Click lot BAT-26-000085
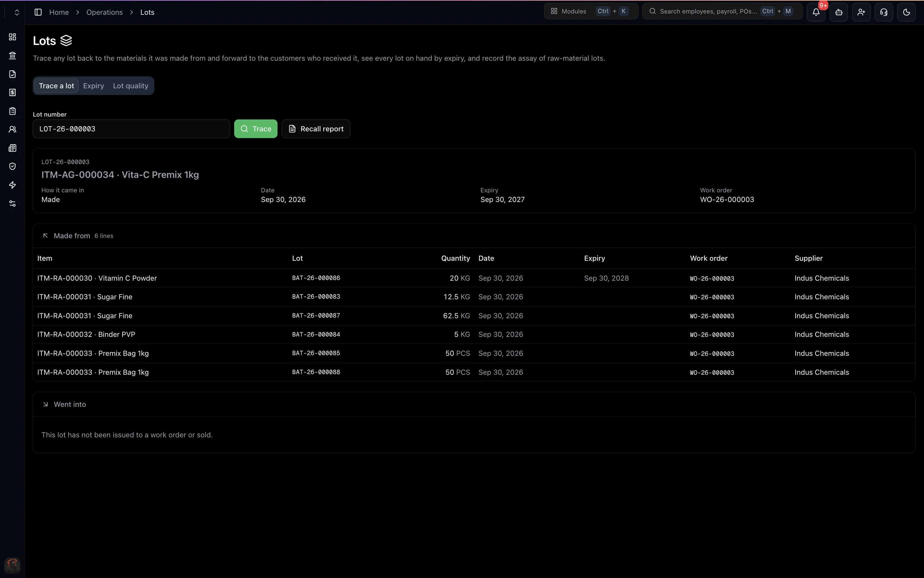924x578 pixels. pyautogui.click(x=316, y=353)
